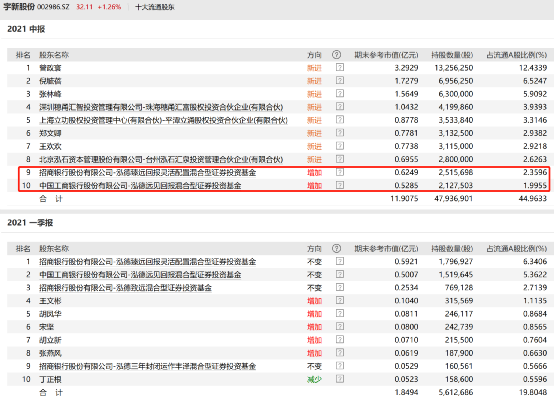
Task: Click the total shares value 47,936,901
Action: 453,198
